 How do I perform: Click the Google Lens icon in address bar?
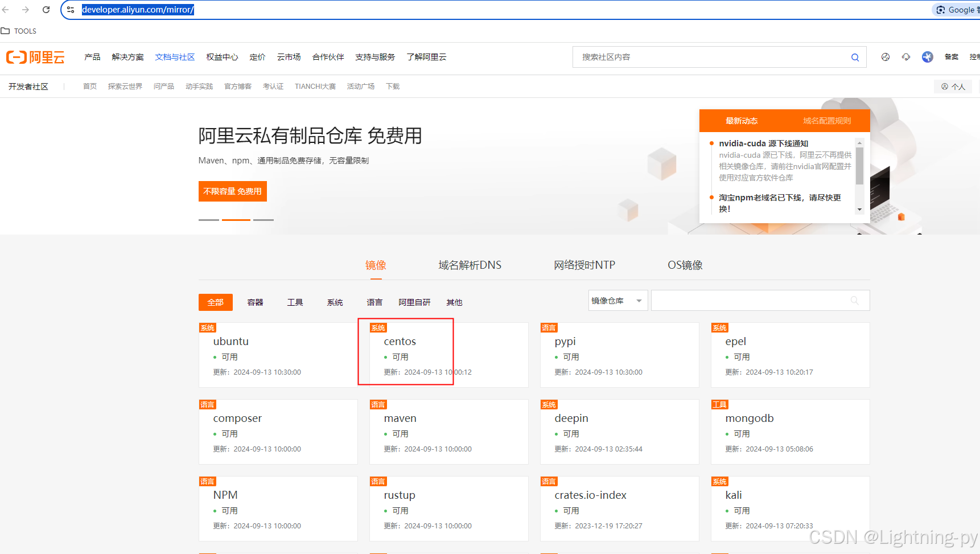click(x=941, y=10)
